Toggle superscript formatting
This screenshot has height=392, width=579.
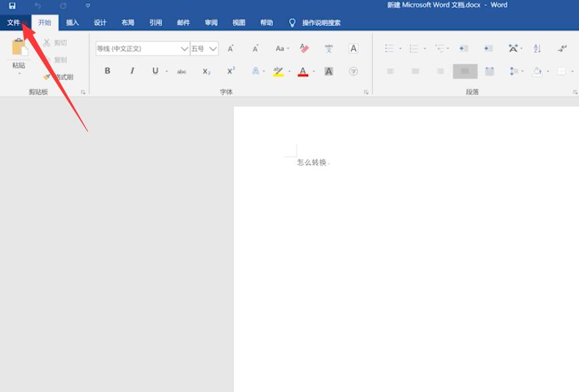[231, 71]
